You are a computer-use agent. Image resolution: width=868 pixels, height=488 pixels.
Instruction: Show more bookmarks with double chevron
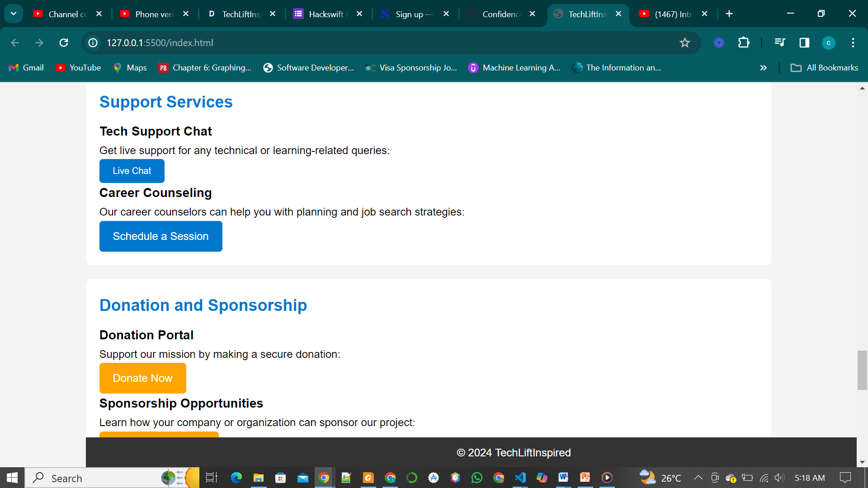coord(763,68)
